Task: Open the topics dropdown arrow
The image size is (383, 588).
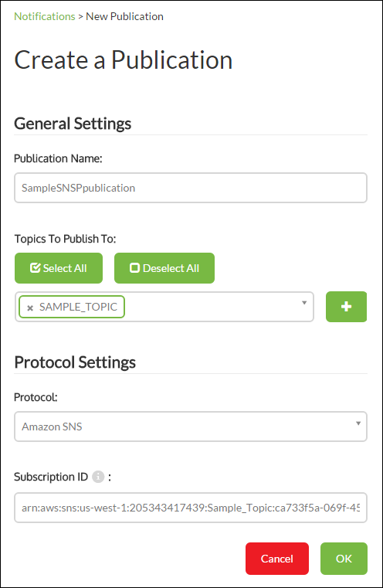Action: (304, 303)
